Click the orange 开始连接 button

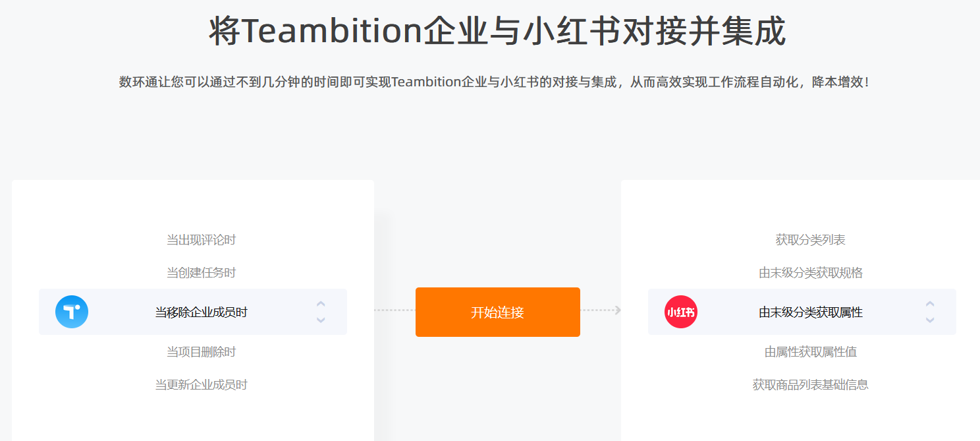(x=498, y=312)
